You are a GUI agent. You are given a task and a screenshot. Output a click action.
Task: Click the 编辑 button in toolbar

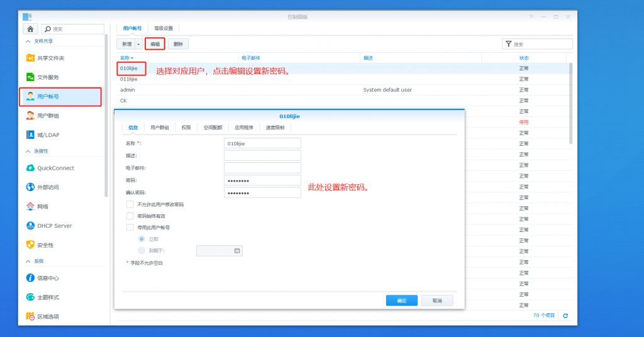pyautogui.click(x=155, y=44)
